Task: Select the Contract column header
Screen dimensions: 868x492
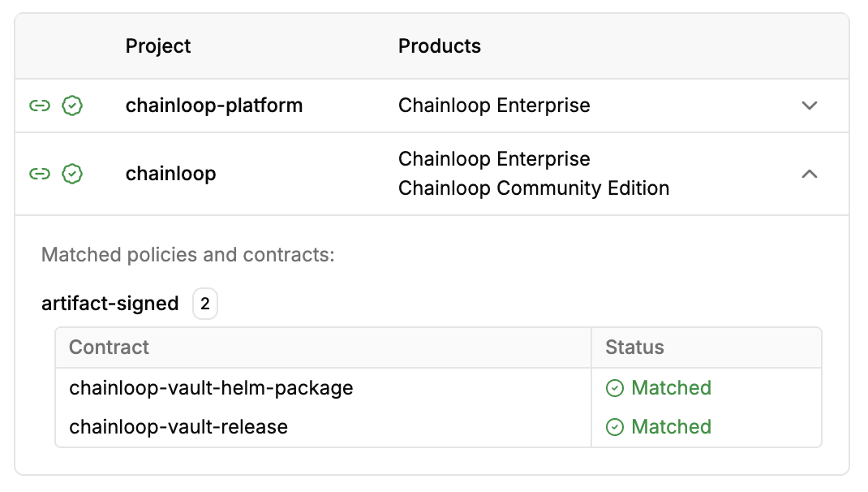Action: tap(110, 347)
